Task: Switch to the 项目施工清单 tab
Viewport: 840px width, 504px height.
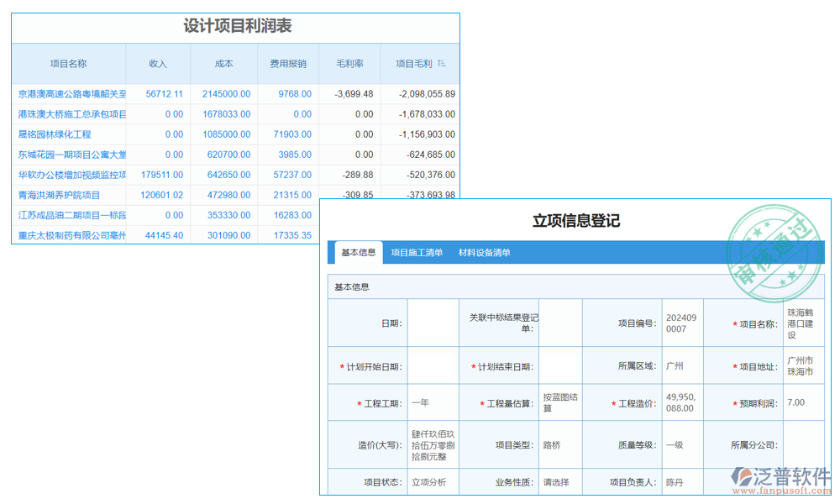Action: (x=417, y=250)
